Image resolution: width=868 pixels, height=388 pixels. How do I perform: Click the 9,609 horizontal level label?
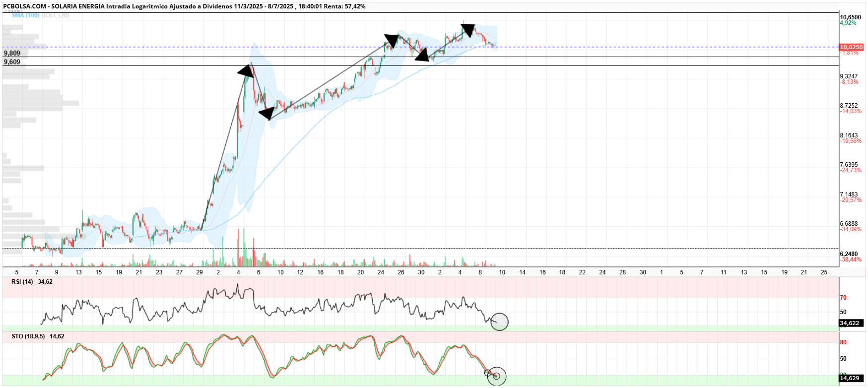click(12, 62)
